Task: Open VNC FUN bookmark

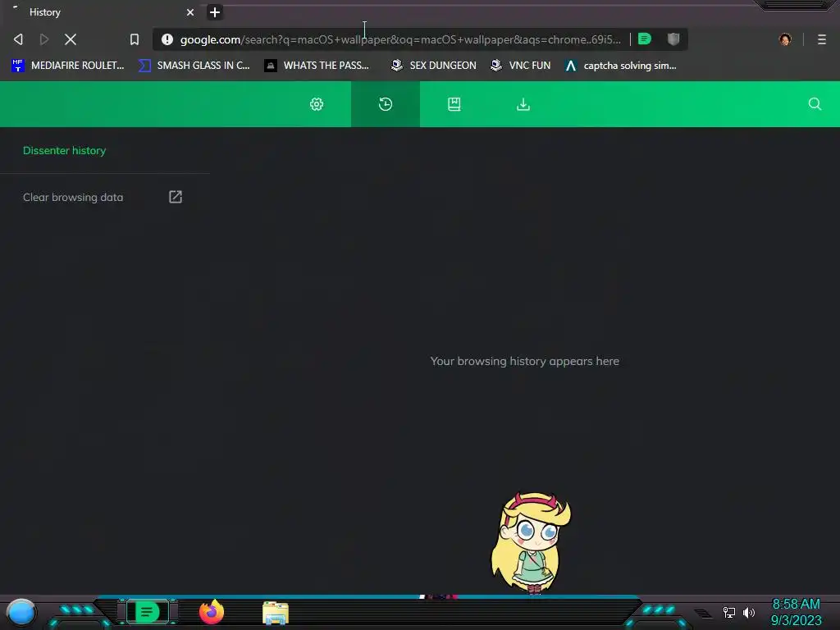Action: [521, 66]
